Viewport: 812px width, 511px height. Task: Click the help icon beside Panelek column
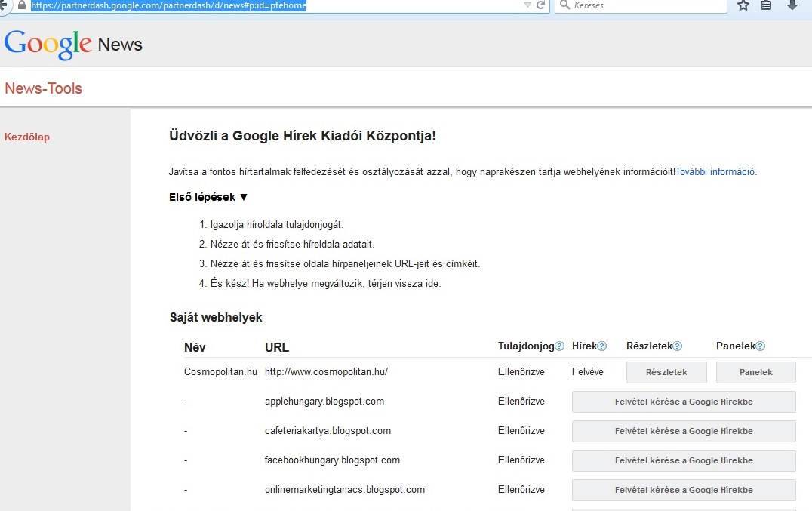tap(760, 346)
